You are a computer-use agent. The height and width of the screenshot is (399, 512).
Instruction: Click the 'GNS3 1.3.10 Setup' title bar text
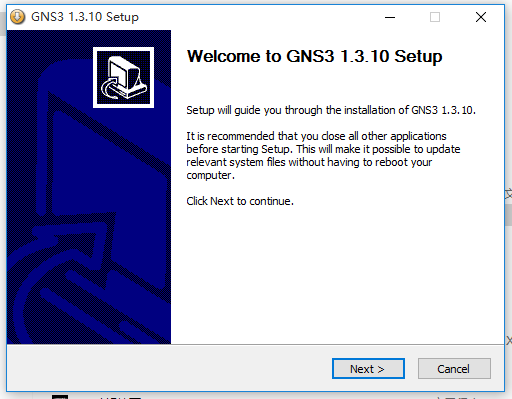(x=85, y=17)
